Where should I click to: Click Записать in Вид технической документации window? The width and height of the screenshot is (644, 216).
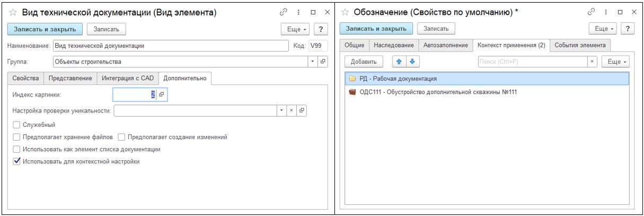tap(107, 29)
